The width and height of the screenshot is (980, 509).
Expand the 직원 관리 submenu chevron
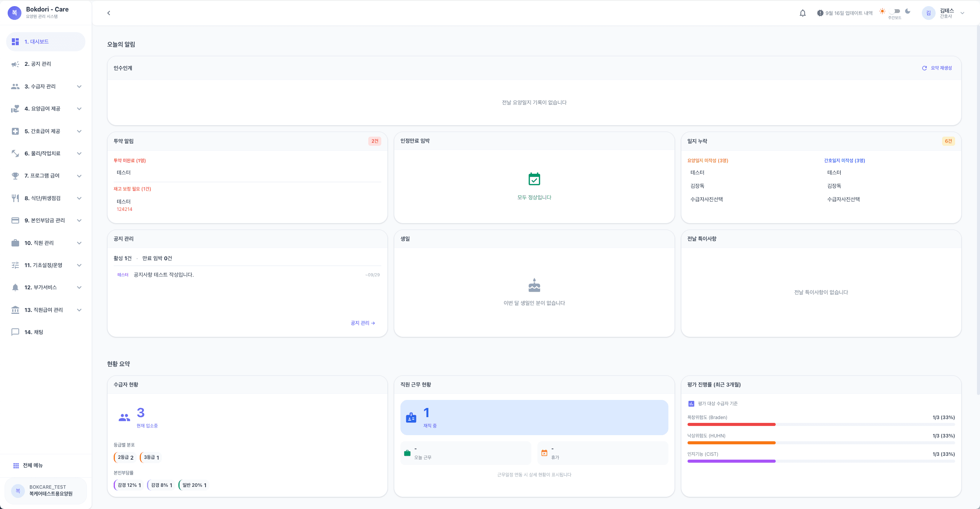(79, 243)
